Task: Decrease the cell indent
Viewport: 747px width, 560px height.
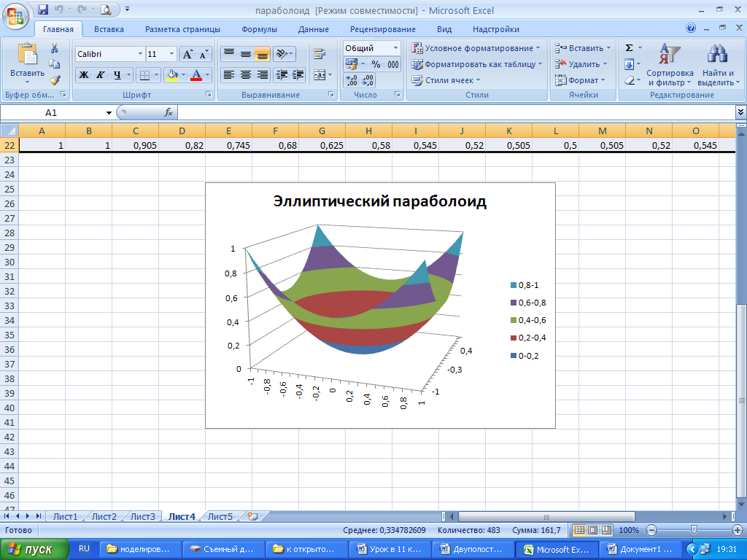Action: 282,75
